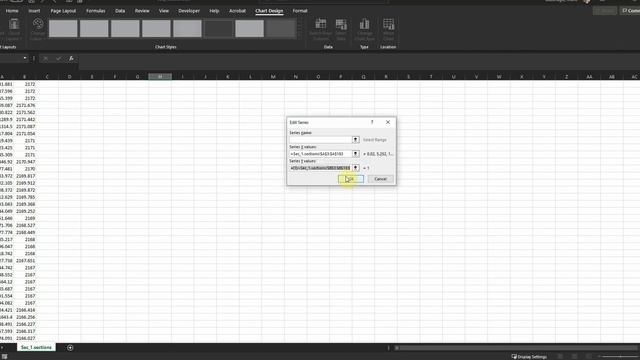Select column AA header
640x360 pixels.
(589, 77)
